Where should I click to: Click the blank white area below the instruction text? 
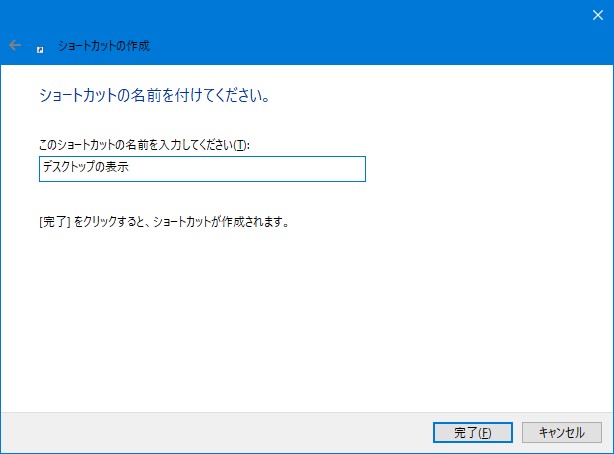300,320
